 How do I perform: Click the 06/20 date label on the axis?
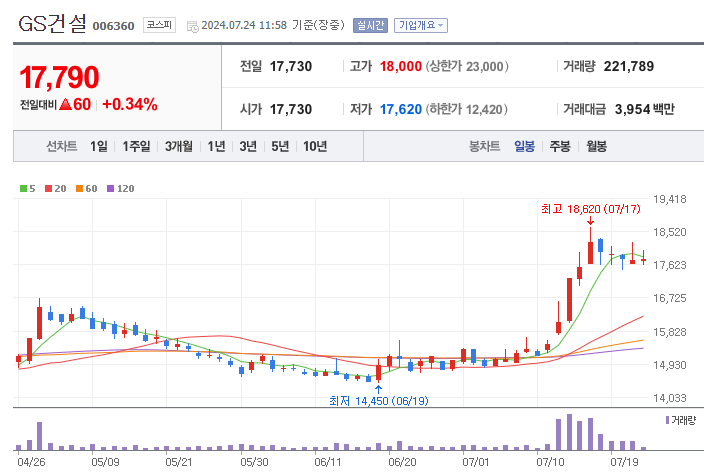pos(402,462)
